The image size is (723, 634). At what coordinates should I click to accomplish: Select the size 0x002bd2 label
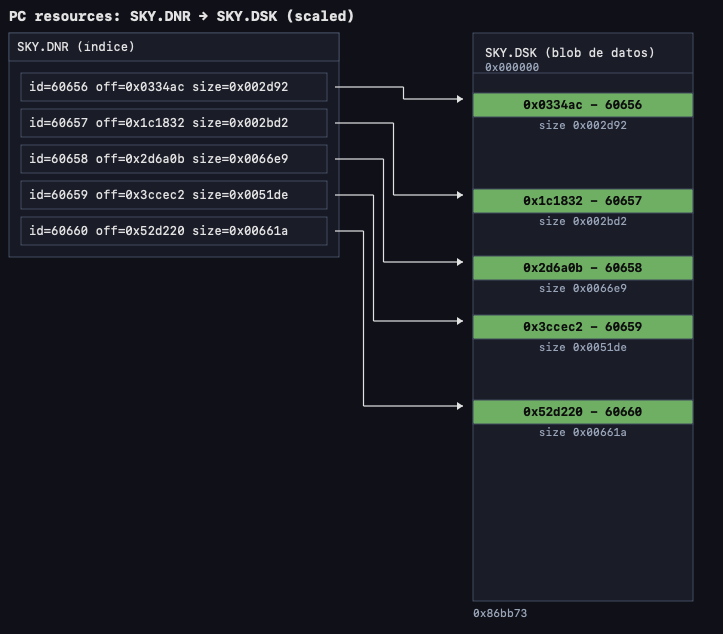582,222
